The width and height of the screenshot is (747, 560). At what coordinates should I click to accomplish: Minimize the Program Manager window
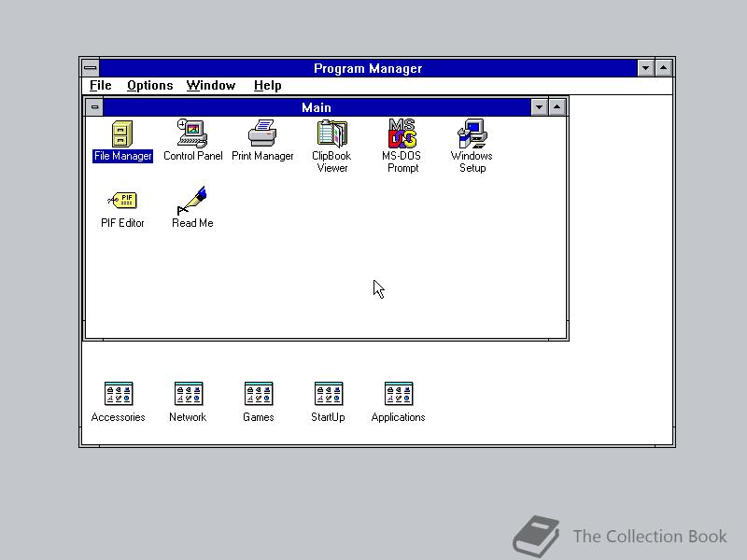tap(645, 68)
